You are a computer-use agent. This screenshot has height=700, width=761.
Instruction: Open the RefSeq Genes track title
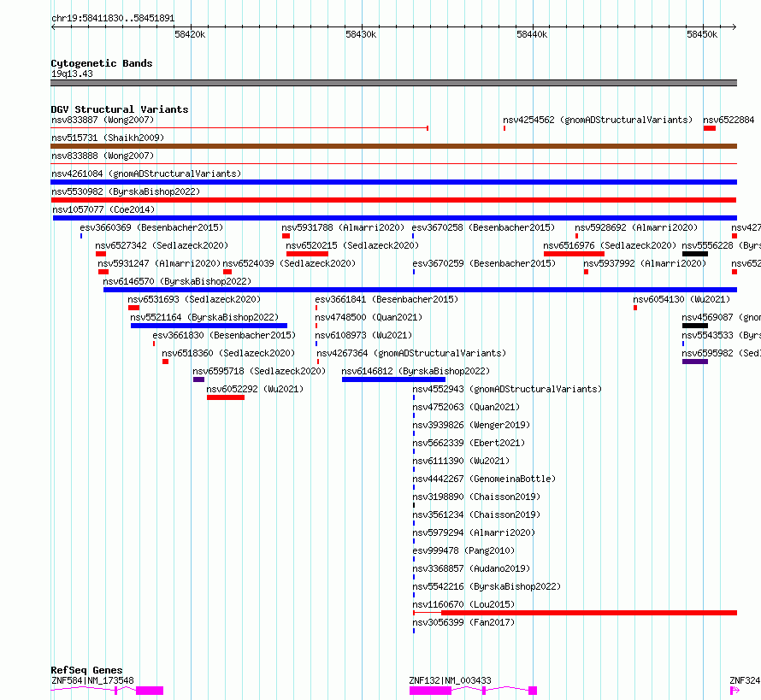coord(86,670)
